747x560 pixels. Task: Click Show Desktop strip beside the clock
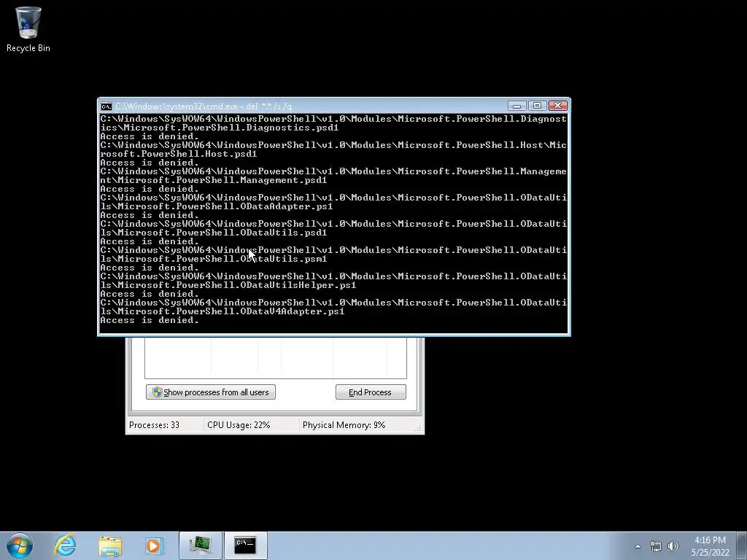(x=742, y=545)
